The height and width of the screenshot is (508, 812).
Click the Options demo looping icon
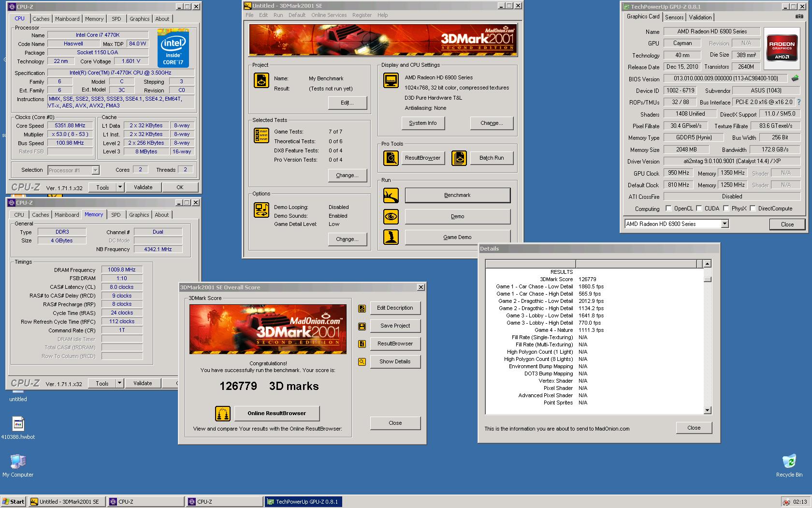coord(261,210)
